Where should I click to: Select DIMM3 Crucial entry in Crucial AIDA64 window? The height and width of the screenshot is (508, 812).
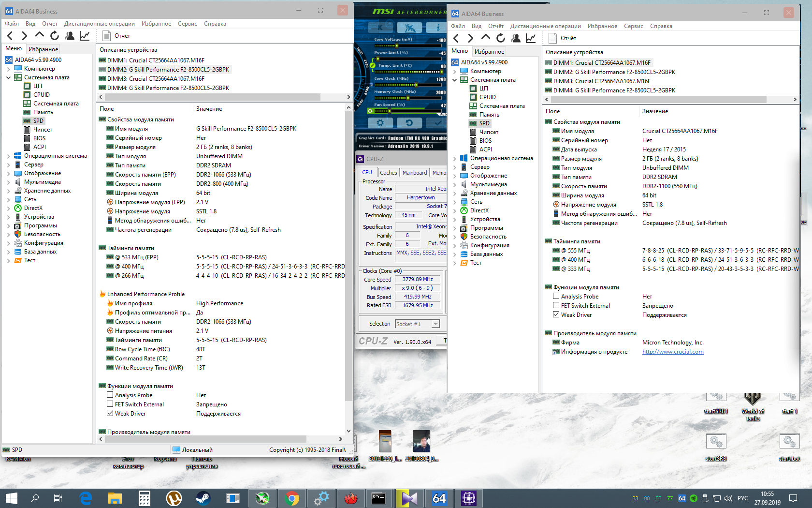(x=598, y=81)
